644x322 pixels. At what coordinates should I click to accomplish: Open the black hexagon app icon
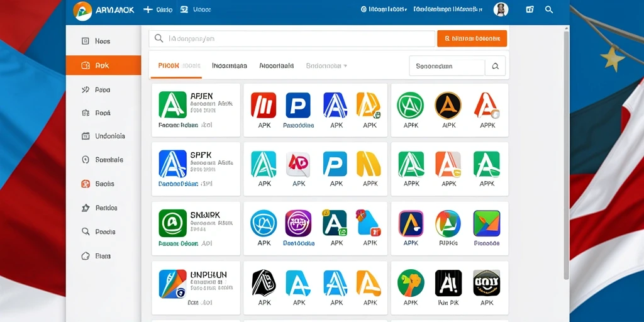click(x=264, y=283)
